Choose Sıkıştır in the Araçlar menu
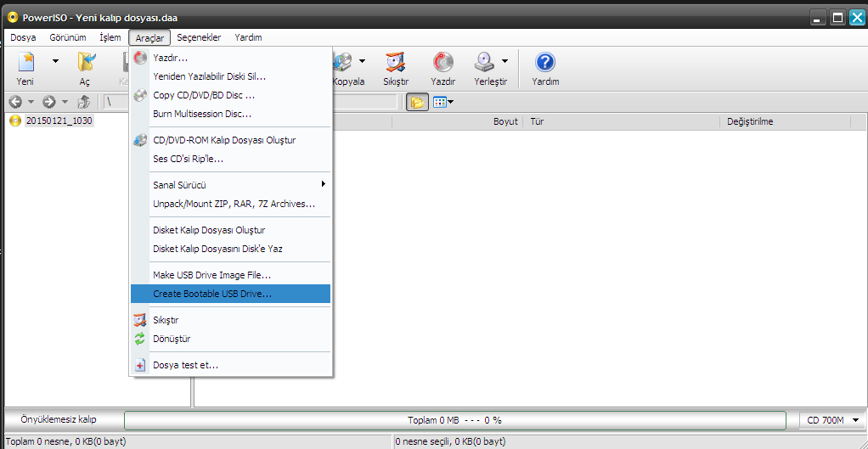The image size is (868, 449). (x=230, y=320)
